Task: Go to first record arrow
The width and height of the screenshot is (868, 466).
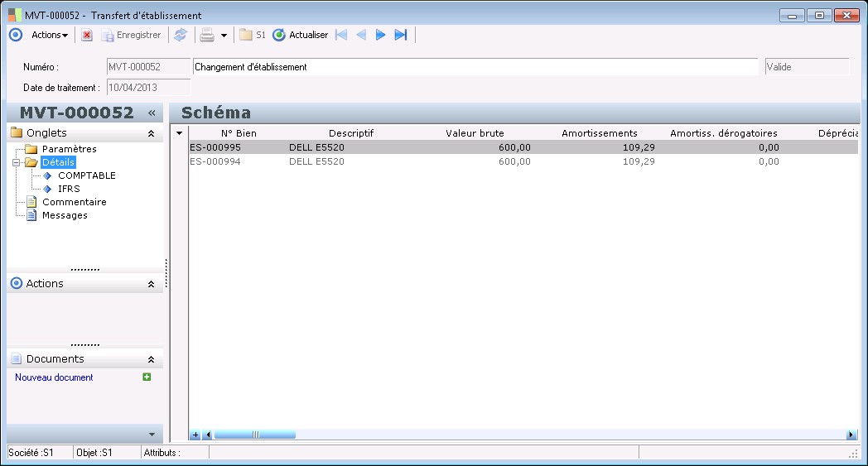Action: [341, 35]
